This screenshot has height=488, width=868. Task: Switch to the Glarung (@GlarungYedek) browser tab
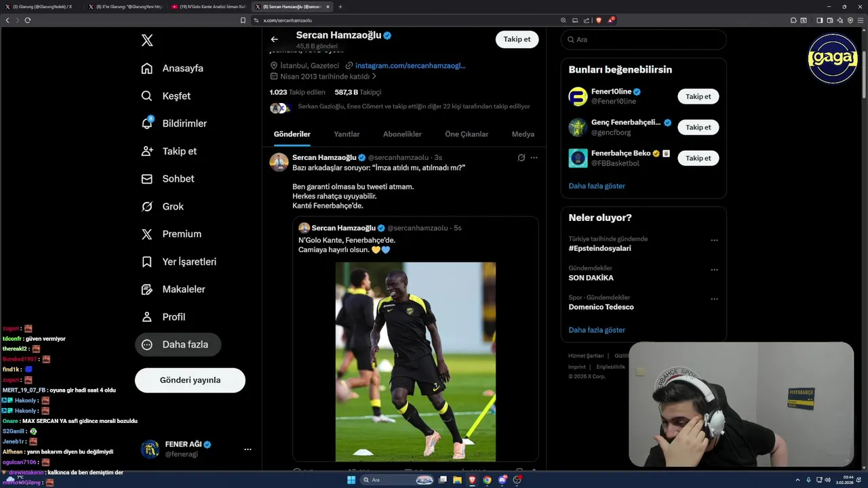(41, 7)
